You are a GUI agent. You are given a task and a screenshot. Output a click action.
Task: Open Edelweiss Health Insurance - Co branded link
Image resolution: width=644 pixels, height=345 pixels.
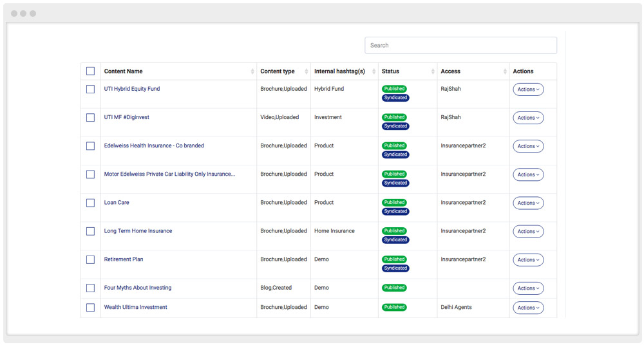click(x=154, y=145)
